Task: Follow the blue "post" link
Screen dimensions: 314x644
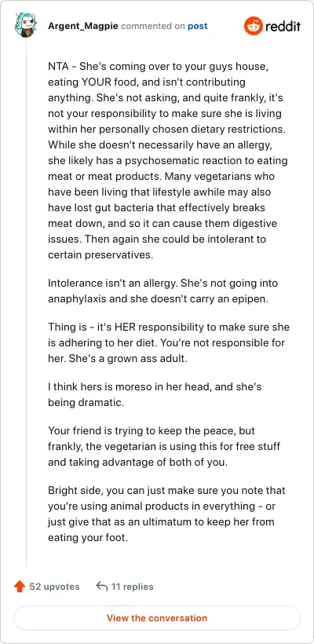Action: pos(198,26)
